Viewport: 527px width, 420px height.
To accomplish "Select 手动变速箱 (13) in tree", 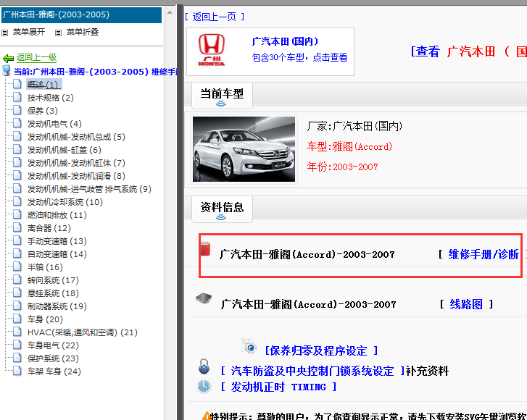I will point(57,241).
